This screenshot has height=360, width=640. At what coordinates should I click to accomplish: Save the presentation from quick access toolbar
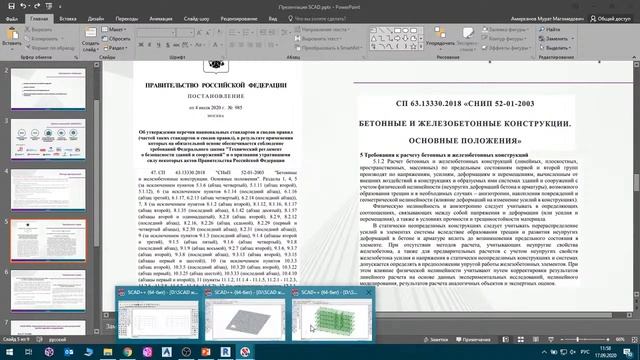coord(11,6)
